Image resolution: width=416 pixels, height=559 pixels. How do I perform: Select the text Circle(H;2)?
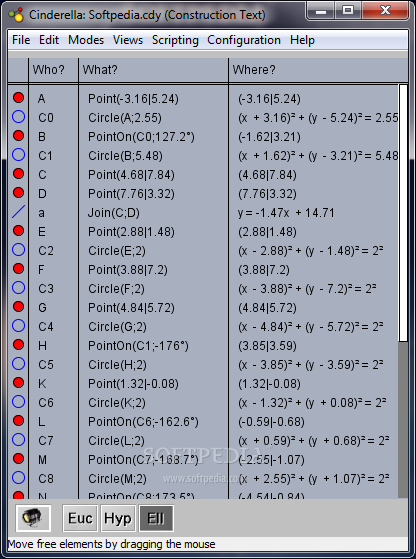tap(117, 365)
